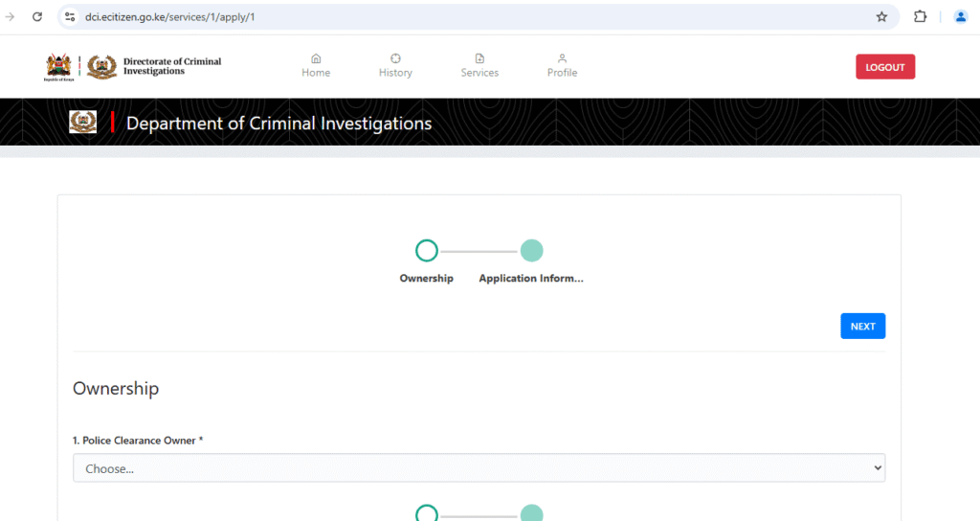Bookmark this page with the star icon
The width and height of the screenshot is (980, 521).
pos(881,17)
